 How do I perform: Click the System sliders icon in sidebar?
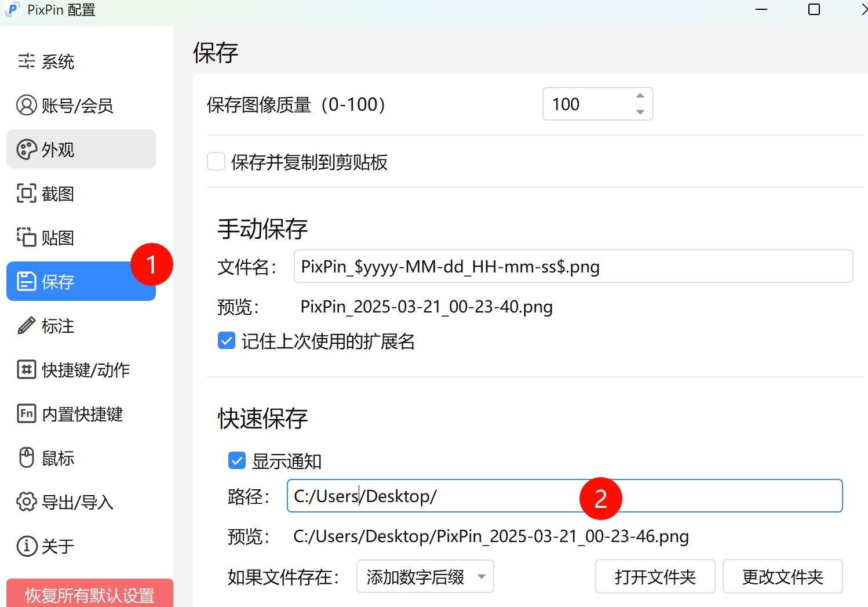(x=26, y=61)
